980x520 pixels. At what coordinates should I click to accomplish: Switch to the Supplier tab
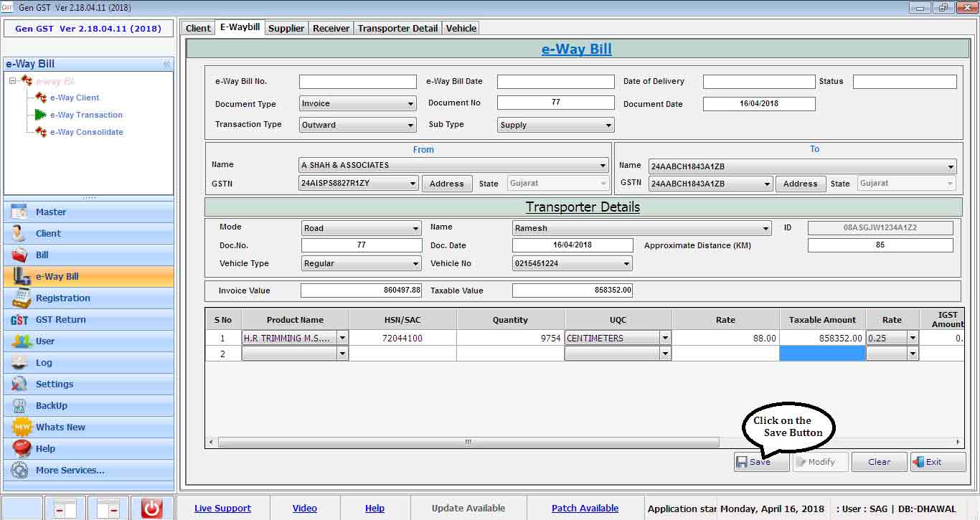(286, 28)
